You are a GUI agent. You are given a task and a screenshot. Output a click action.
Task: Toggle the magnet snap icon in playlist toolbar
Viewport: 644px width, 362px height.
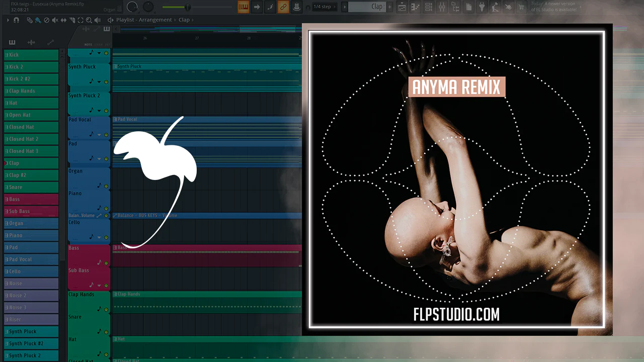(x=16, y=20)
